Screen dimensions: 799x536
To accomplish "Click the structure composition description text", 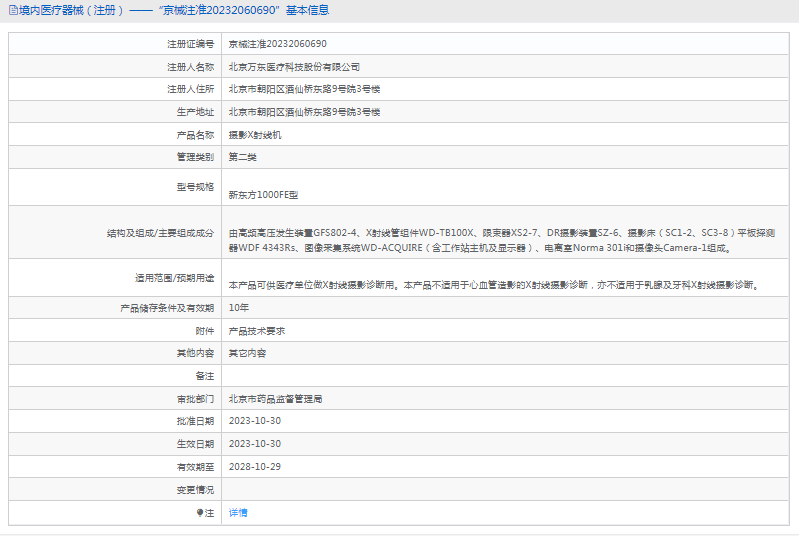I will [502, 240].
